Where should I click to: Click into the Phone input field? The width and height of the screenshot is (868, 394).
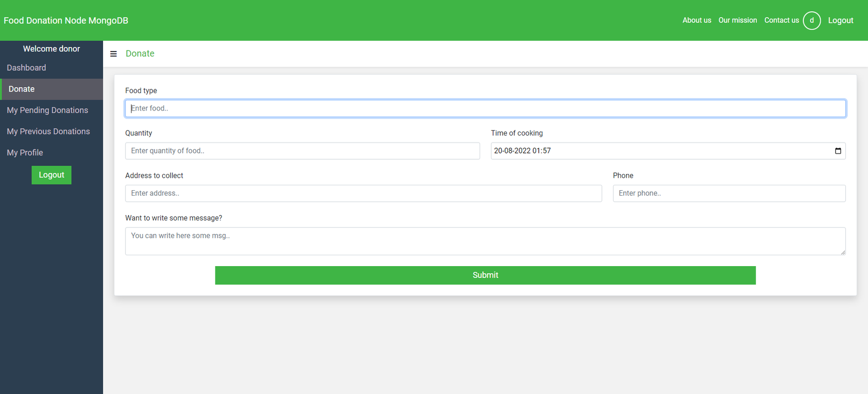[x=729, y=193]
